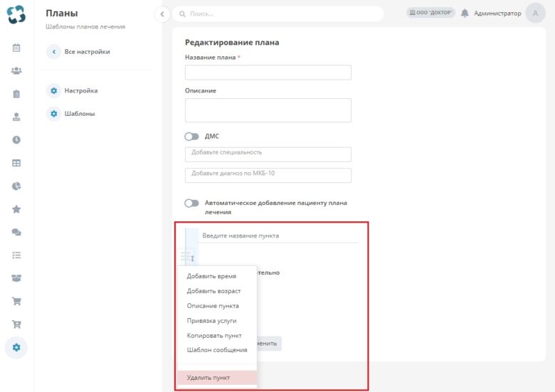The height and width of the screenshot is (392, 555).
Task: Select Добавить время menu item
Action: (x=217, y=276)
